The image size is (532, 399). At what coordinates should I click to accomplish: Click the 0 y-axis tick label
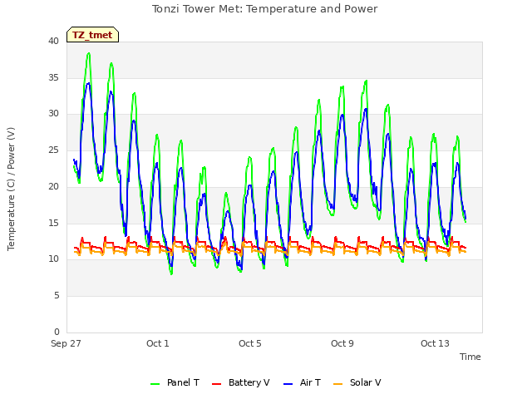click(57, 332)
